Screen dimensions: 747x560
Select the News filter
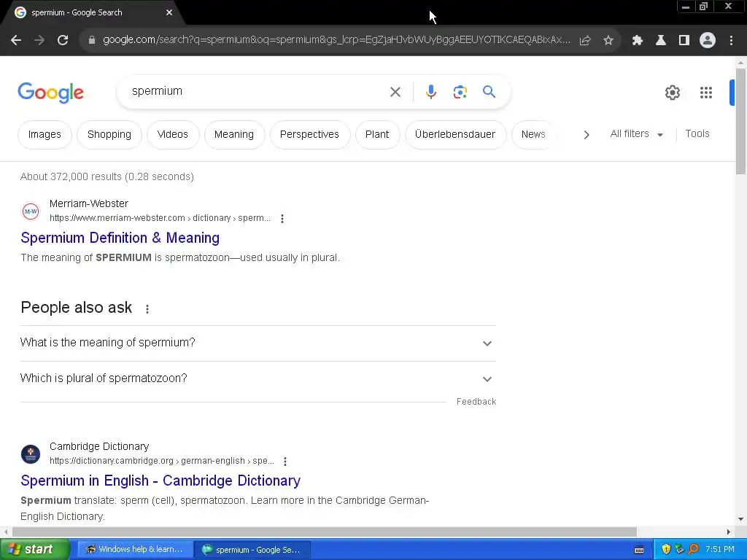pos(533,135)
